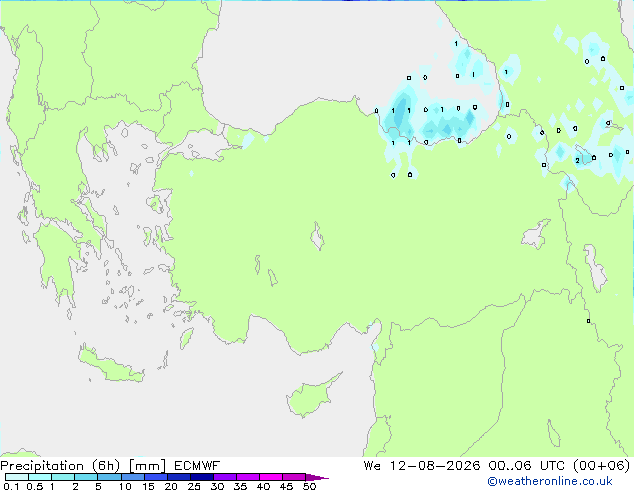Select the 40–45 mm magenta swatch

click(x=271, y=477)
